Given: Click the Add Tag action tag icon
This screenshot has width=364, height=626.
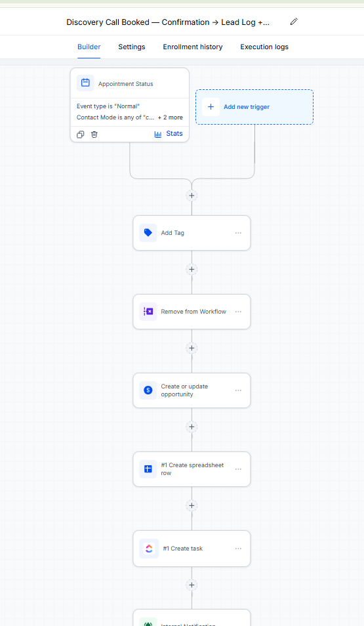Looking at the screenshot, I should click(148, 233).
